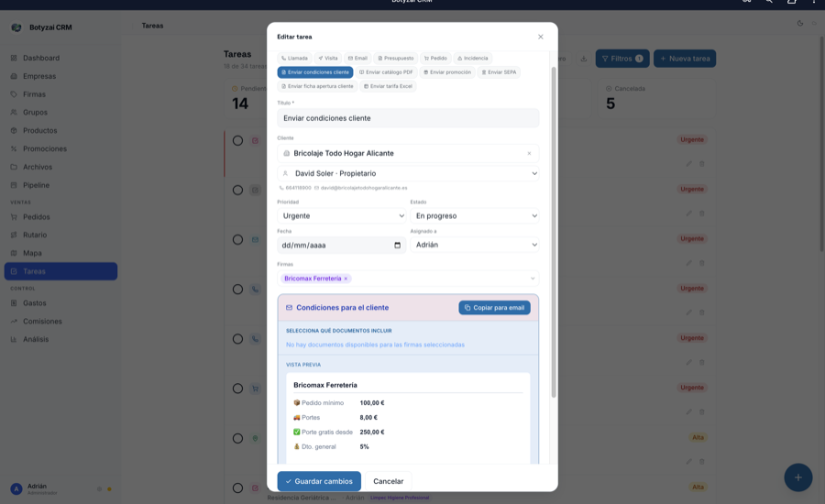Viewport: 825px width, 504px height.
Task: Click the Copiar para email button
Action: (494, 308)
